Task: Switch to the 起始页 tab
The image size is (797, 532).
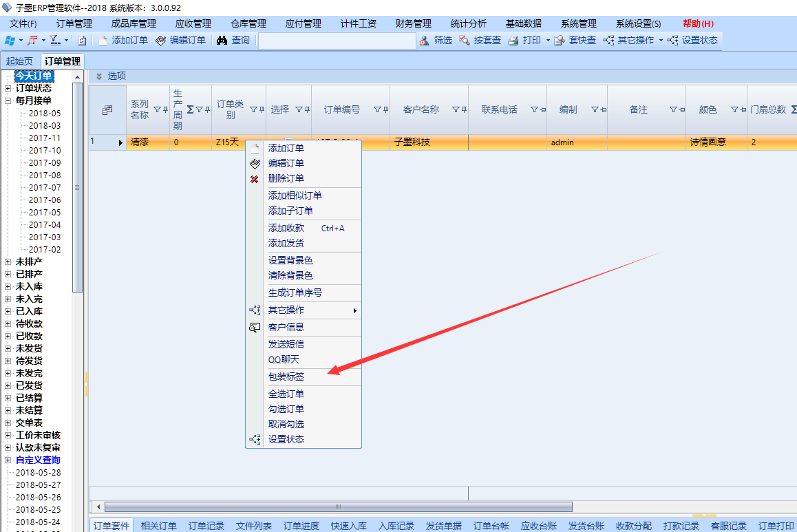Action: (19, 61)
